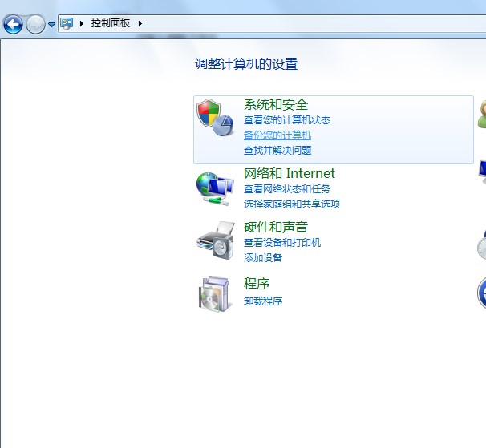Click the Network and Internet globe icon

215,188
